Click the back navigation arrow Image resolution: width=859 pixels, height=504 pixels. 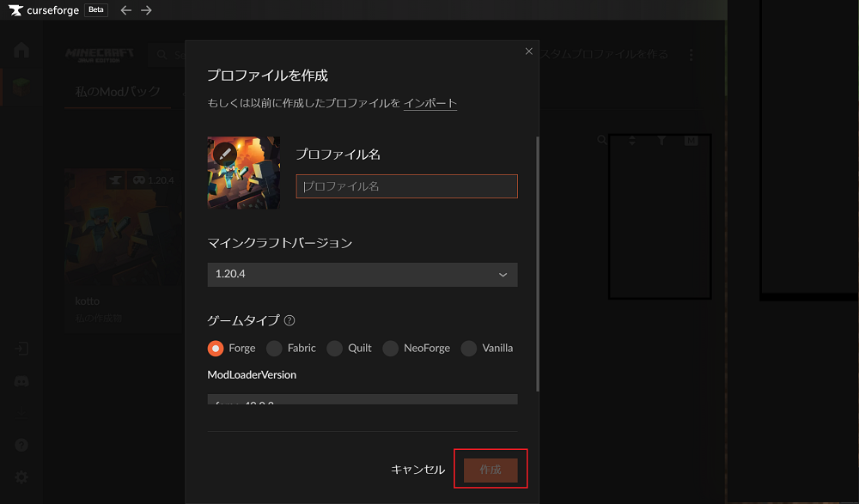126,10
